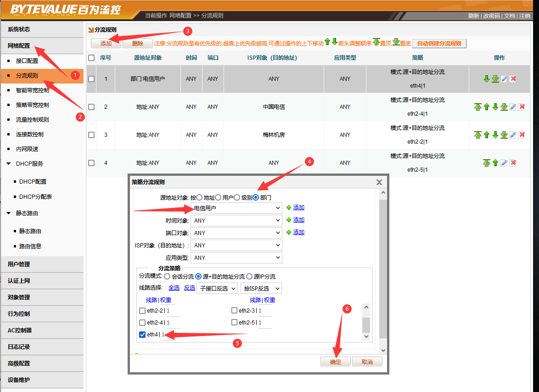
Task: Click the 自动创建分流规则 button
Action: tap(439, 44)
